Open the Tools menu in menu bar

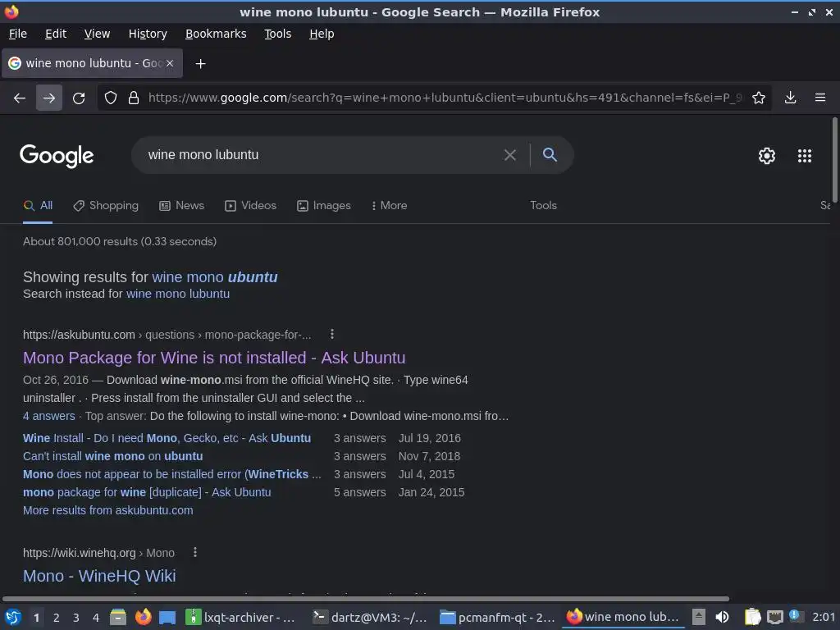(277, 34)
